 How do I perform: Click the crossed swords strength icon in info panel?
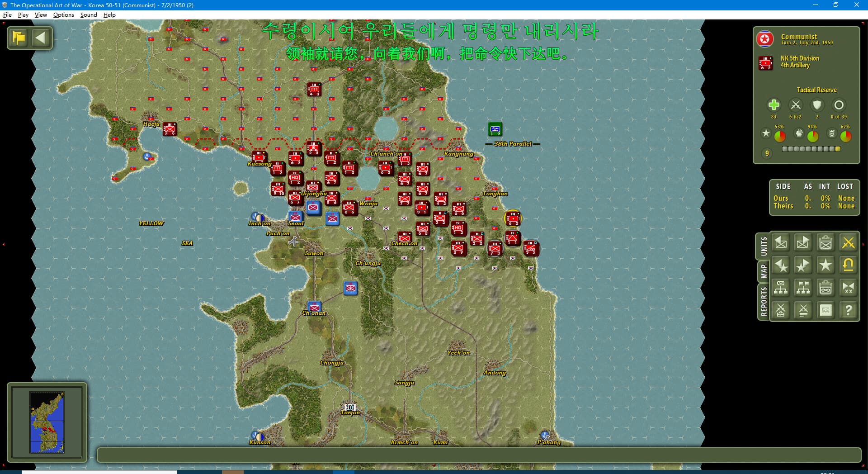coord(795,105)
